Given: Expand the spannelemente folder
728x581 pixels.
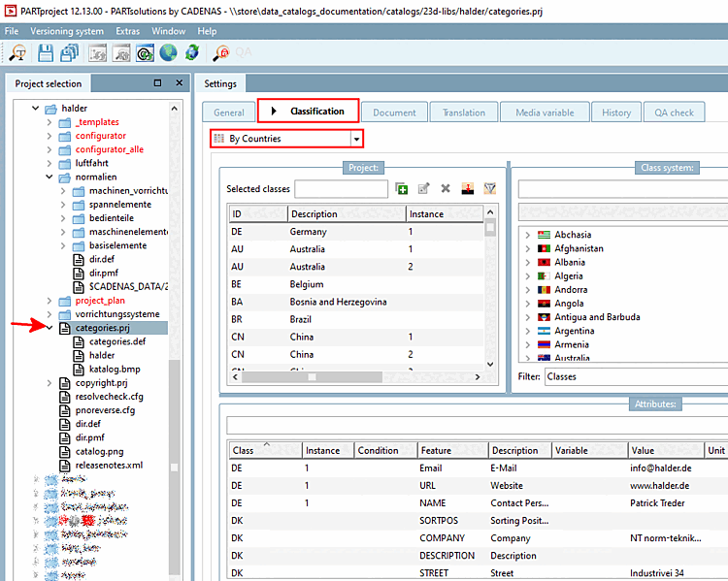Looking at the screenshot, I should coord(63,205).
